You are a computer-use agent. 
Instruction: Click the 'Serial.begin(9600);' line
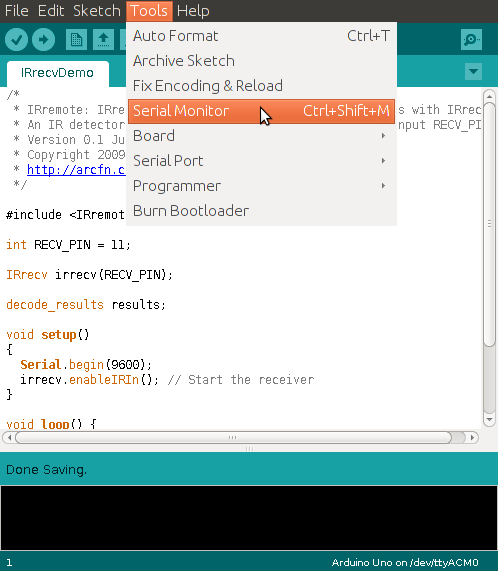86,365
